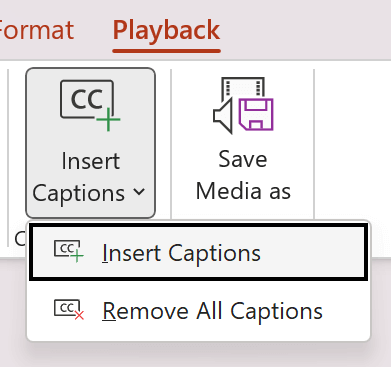Click the Save Media as film-and-disk icon
This screenshot has width=391, height=367.
point(243,105)
